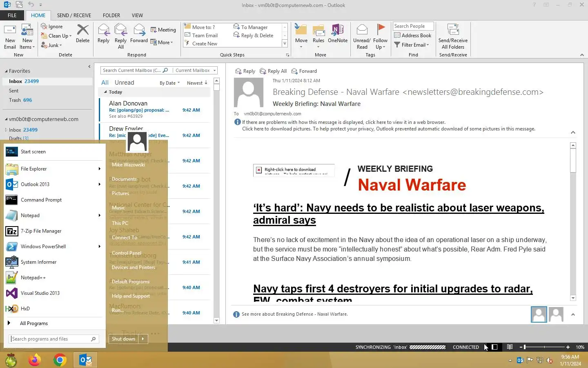Open the laser weapons article link
The image size is (588, 368).
coord(399,214)
